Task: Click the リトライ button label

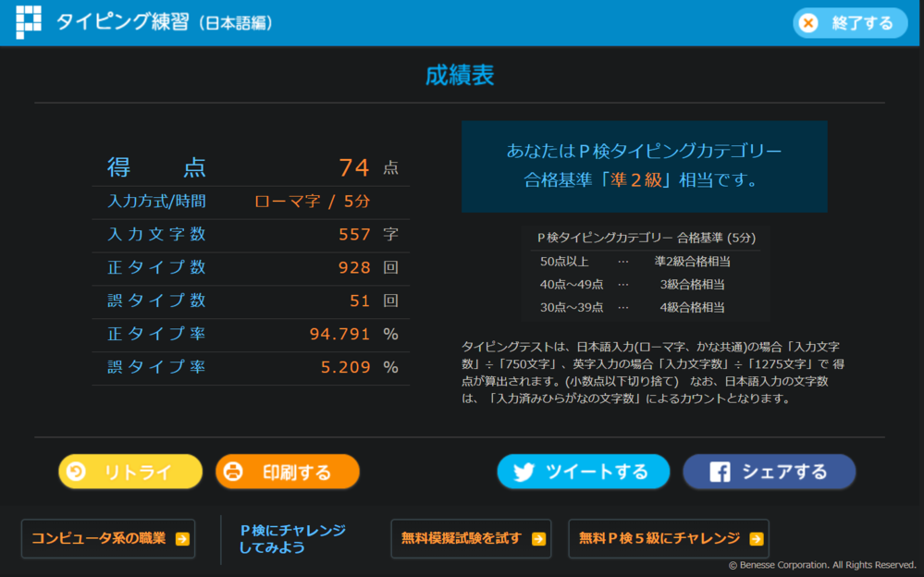Action: click(138, 473)
